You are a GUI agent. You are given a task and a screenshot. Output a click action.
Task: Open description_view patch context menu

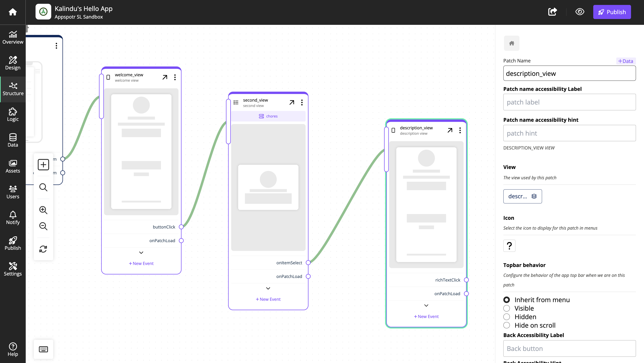(x=460, y=130)
